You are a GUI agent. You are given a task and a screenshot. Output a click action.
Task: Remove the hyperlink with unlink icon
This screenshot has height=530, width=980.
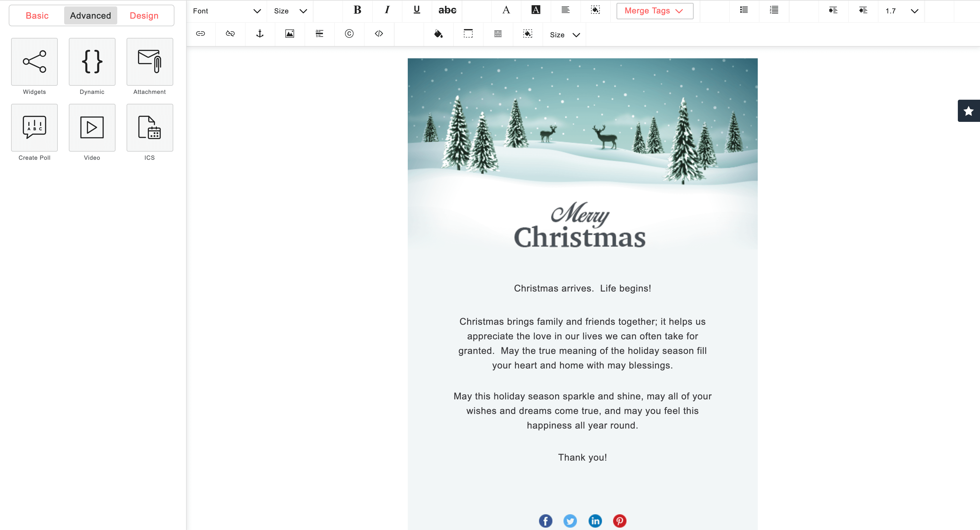(230, 34)
